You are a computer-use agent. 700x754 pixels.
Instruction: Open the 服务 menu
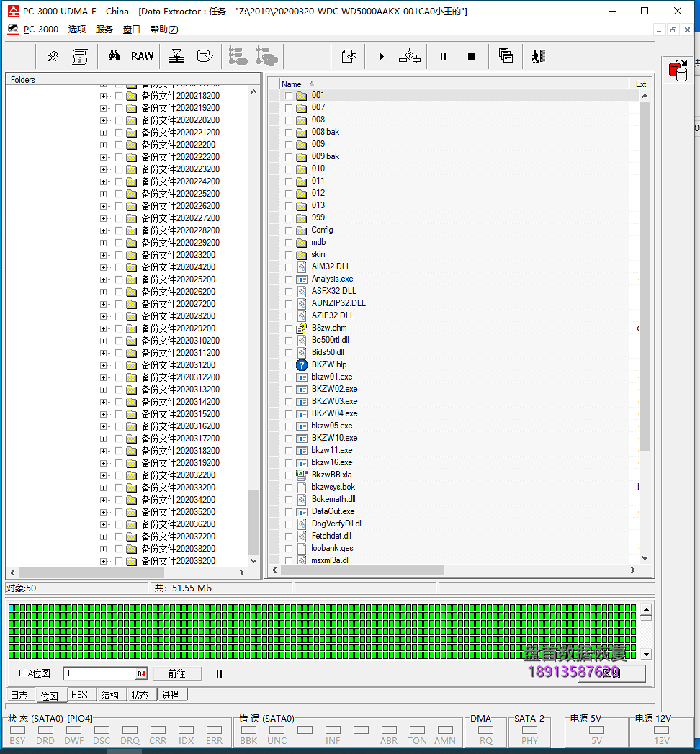point(104,30)
